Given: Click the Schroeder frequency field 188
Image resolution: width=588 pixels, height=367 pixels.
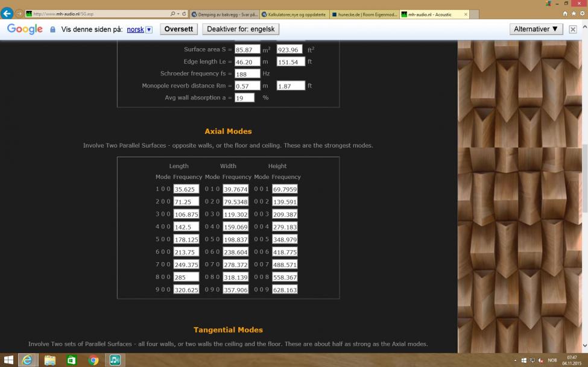Looking at the screenshot, I should pyautogui.click(x=247, y=74).
